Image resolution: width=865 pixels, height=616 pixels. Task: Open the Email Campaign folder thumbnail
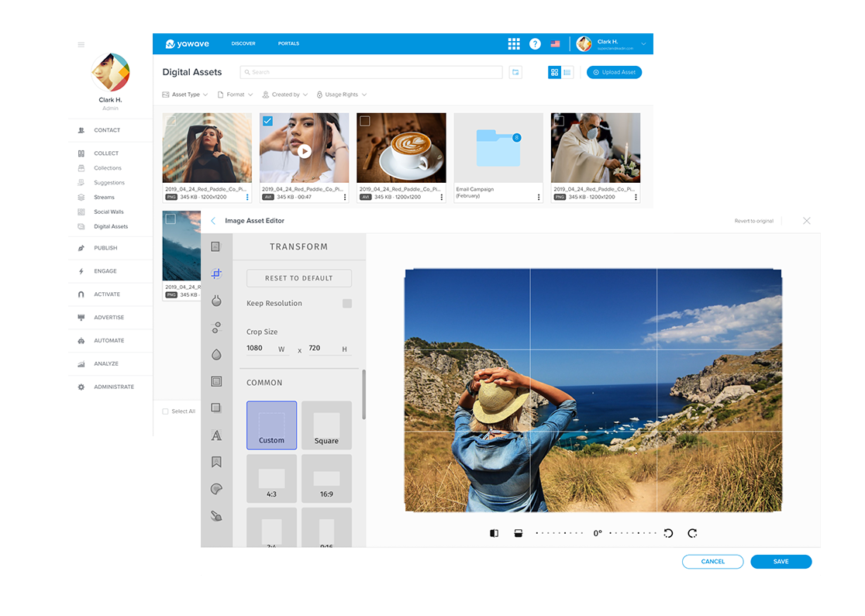click(x=498, y=148)
